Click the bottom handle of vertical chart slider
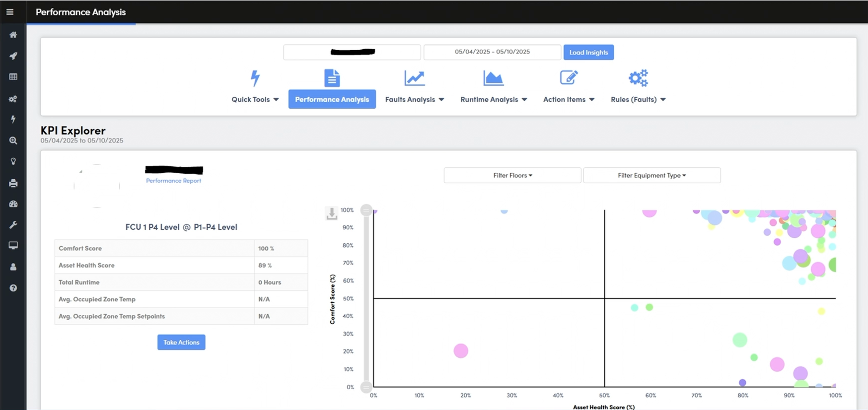This screenshot has height=410, width=868. click(x=366, y=387)
